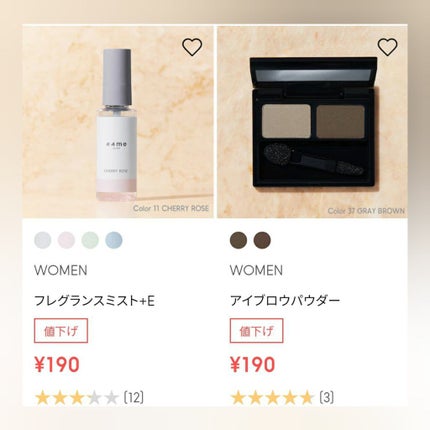View the 3 reviews of eyebrow powder
The height and width of the screenshot is (430, 430).
tap(326, 398)
